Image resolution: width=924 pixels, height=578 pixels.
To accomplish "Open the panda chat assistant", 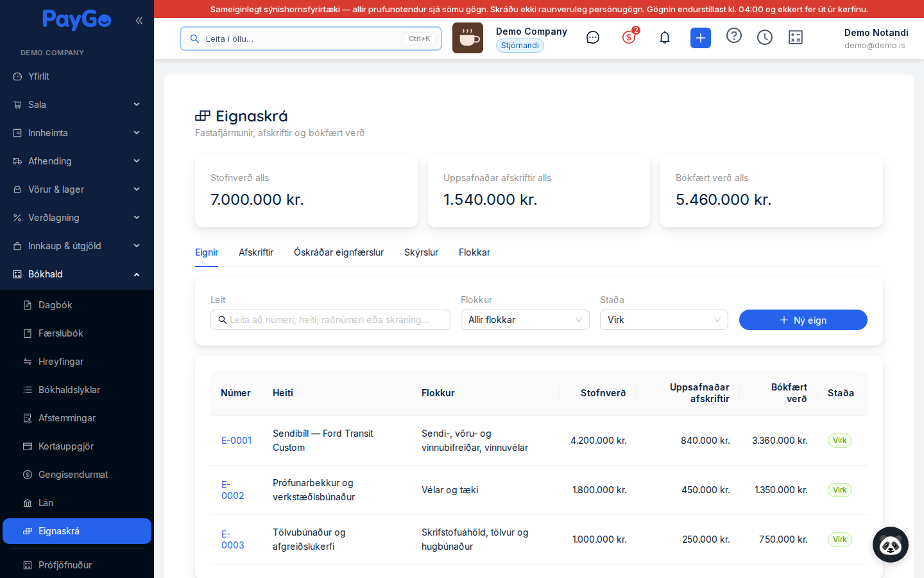I will pyautogui.click(x=891, y=545).
